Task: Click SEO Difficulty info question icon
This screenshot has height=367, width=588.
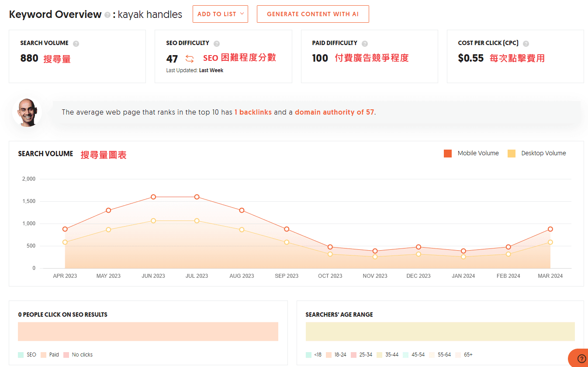Action: (x=217, y=43)
